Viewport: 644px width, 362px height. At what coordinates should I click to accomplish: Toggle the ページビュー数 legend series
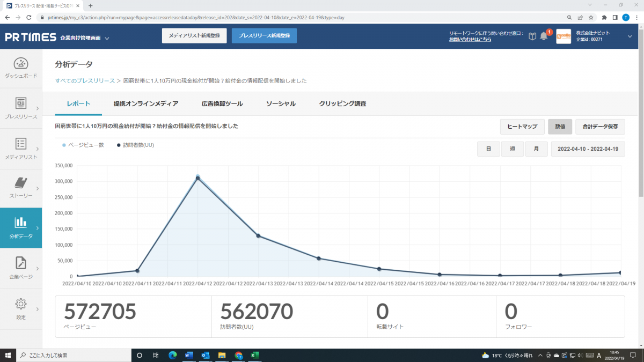click(x=83, y=145)
